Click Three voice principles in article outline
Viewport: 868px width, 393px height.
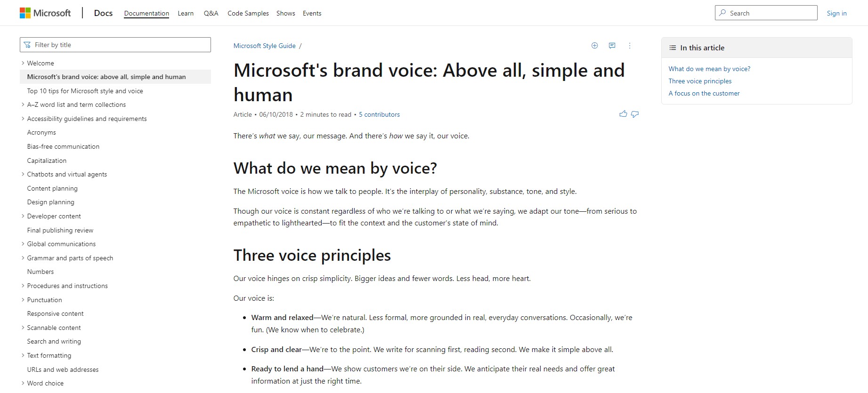click(700, 80)
